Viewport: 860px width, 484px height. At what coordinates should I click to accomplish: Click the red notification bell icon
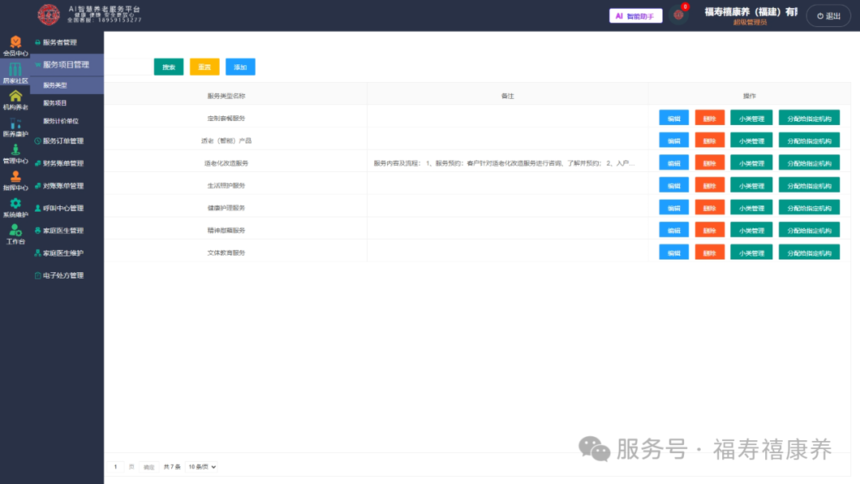pos(679,15)
